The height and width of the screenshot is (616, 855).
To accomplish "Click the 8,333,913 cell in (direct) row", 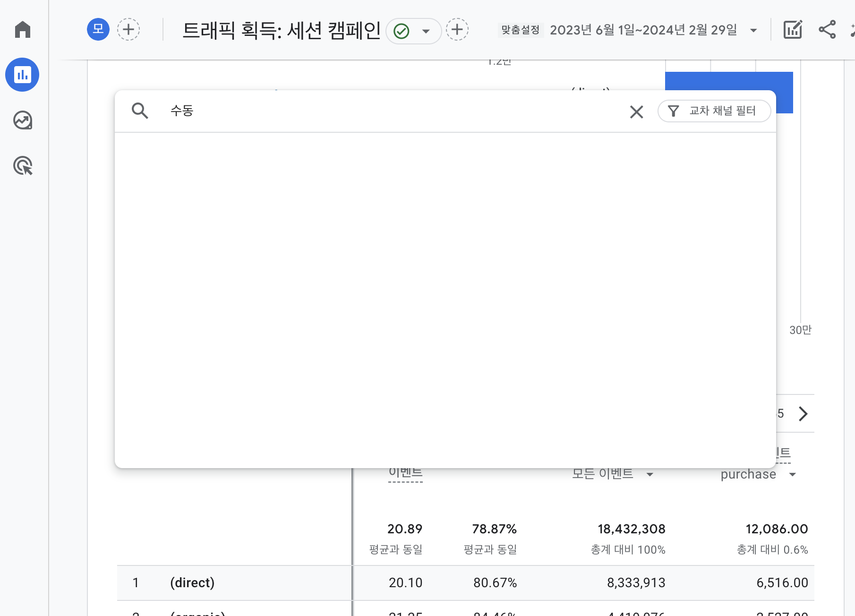I will tap(636, 583).
